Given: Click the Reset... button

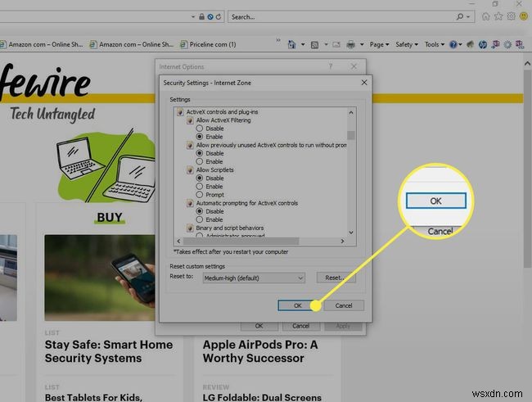Looking at the screenshot, I should click(336, 278).
